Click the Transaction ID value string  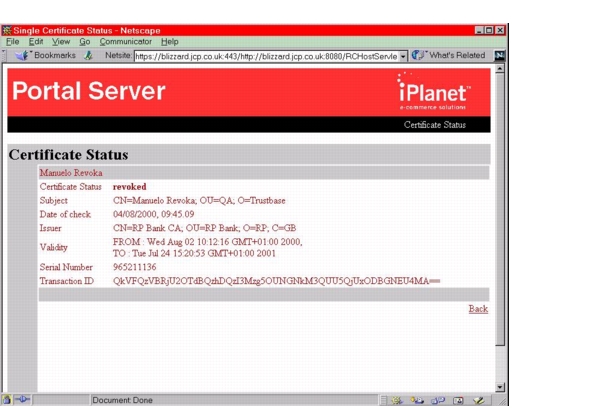(277, 281)
